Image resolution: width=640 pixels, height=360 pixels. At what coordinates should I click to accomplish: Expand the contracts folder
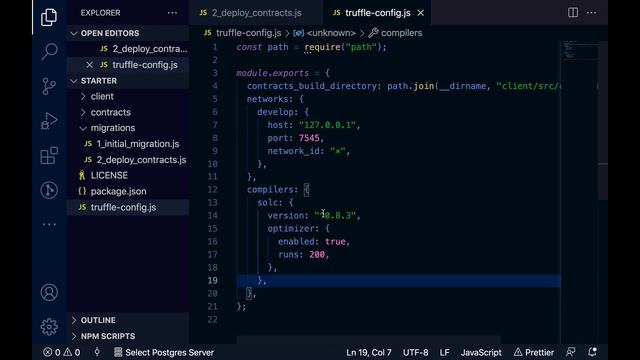click(x=128, y=112)
